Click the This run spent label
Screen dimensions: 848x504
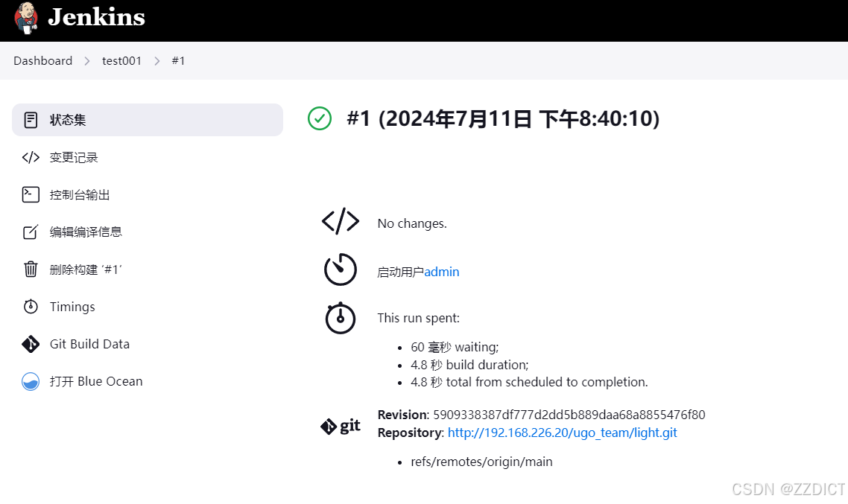(419, 318)
